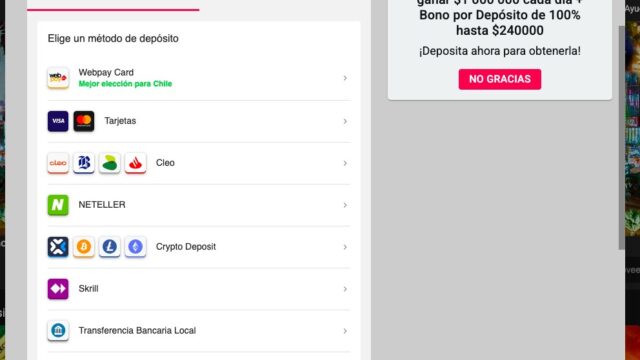The width and height of the screenshot is (640, 360).
Task: Click the NO GRACIAS button
Action: point(500,79)
